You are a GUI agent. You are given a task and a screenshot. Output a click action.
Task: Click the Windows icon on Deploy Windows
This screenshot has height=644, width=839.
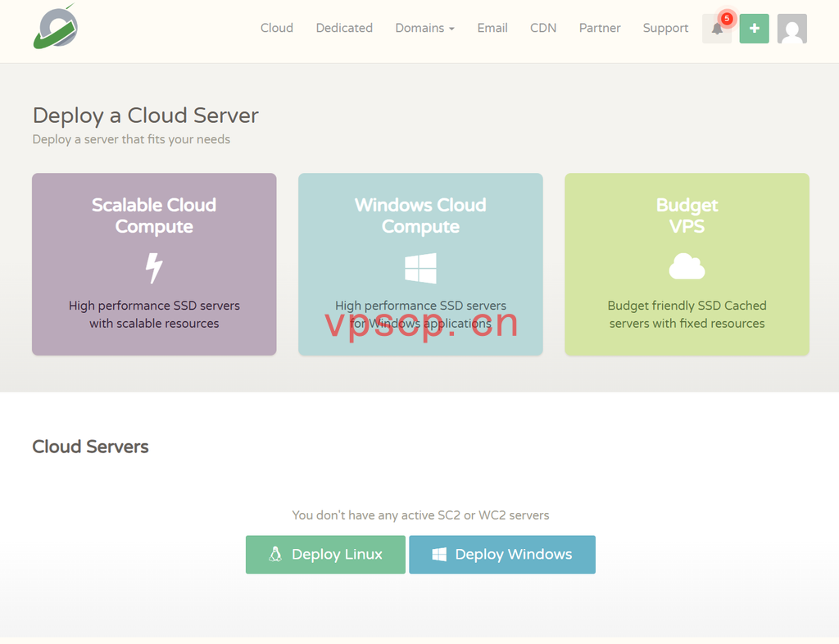439,554
